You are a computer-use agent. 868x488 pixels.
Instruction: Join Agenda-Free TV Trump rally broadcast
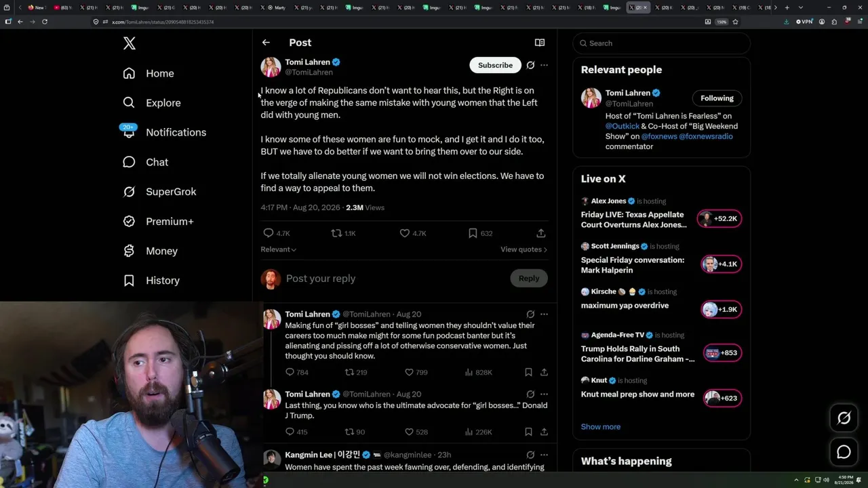point(662,348)
